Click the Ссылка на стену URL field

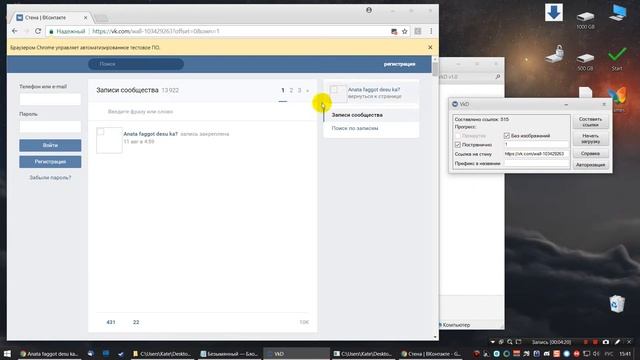pyautogui.click(x=536, y=154)
